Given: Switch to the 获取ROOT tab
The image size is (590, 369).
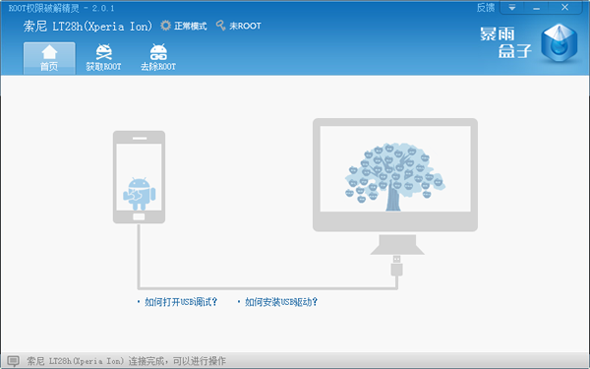Looking at the screenshot, I should pos(103,58).
